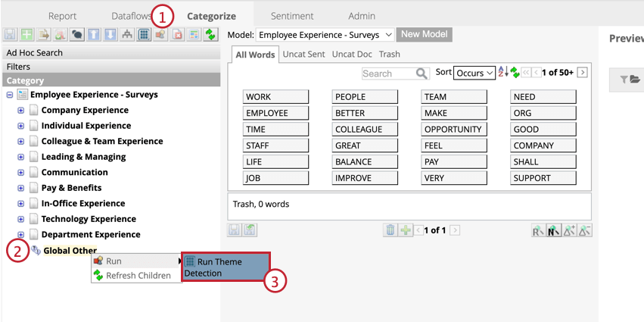The width and height of the screenshot is (644, 322).
Task: Click the document export arrow icon
Action: 44,35
